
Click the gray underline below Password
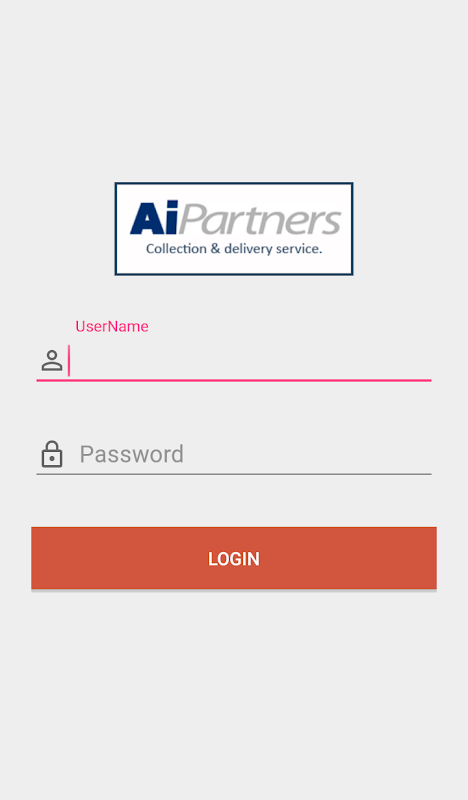click(234, 474)
